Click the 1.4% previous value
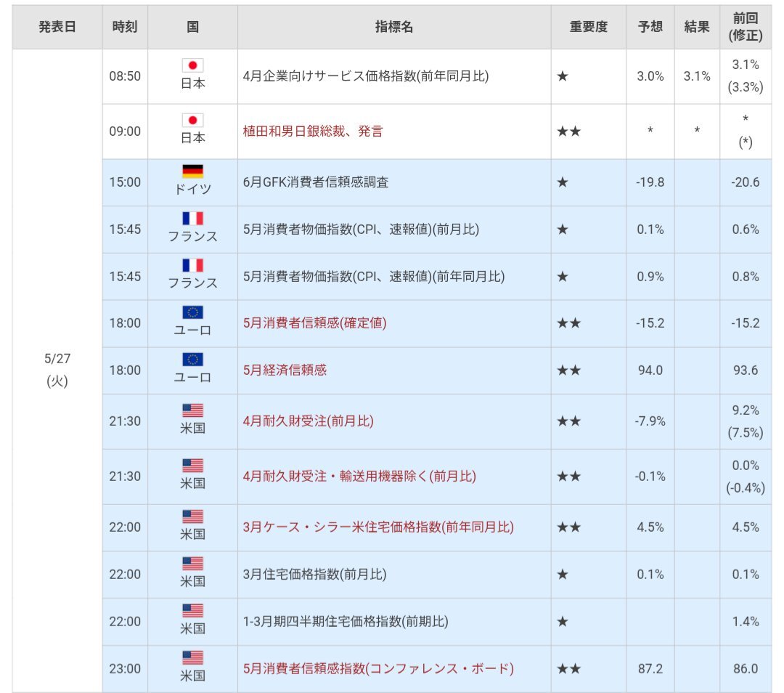Image resolution: width=784 pixels, height=693 pixels. (746, 622)
